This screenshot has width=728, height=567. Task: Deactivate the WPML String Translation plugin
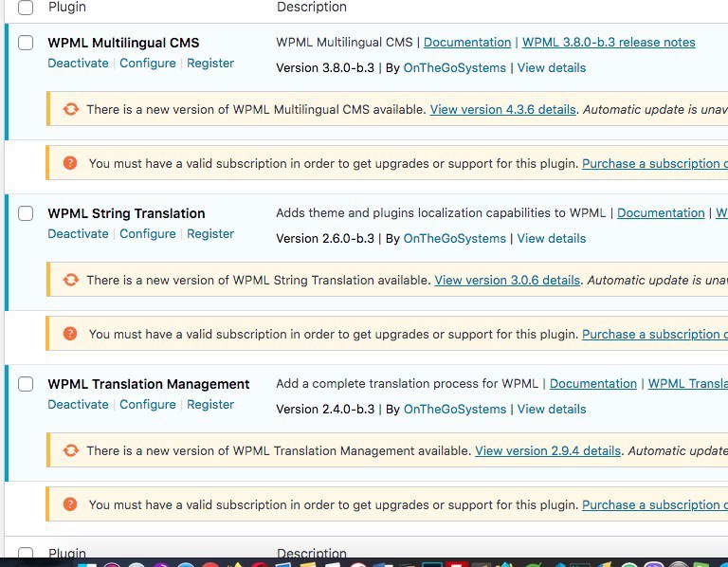(x=78, y=233)
